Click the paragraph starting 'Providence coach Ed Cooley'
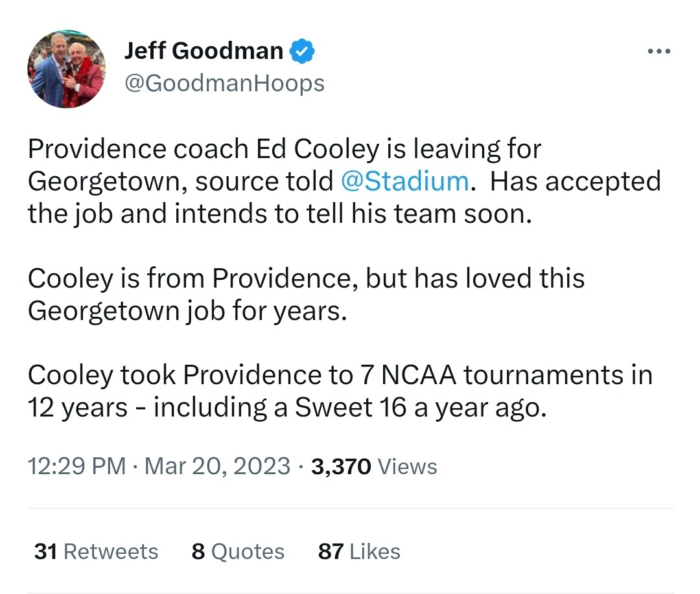The height and width of the screenshot is (594, 700). [x=285, y=150]
